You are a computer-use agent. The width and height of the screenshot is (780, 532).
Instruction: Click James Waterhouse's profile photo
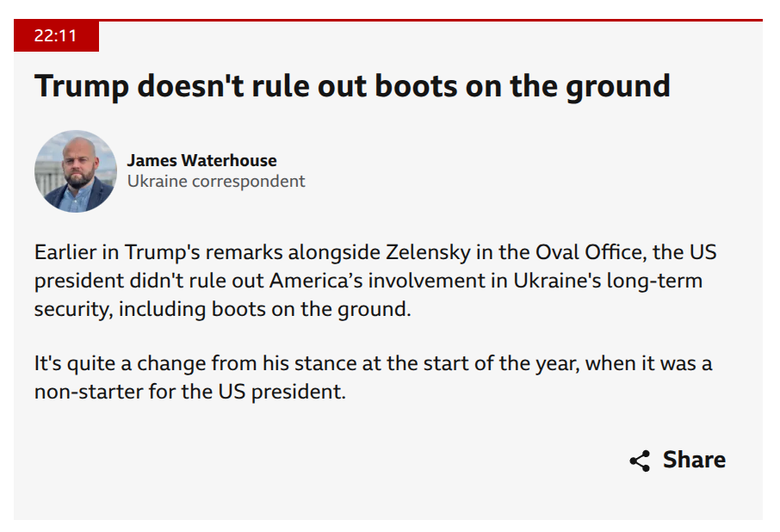pyautogui.click(x=76, y=171)
